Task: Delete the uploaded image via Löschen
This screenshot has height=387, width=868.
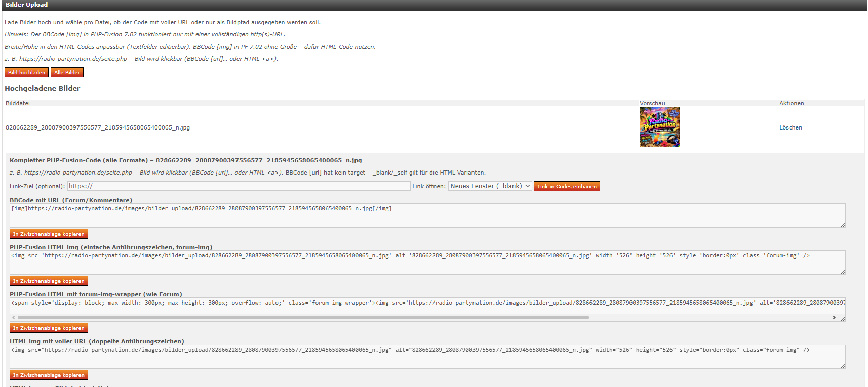Action: click(791, 127)
